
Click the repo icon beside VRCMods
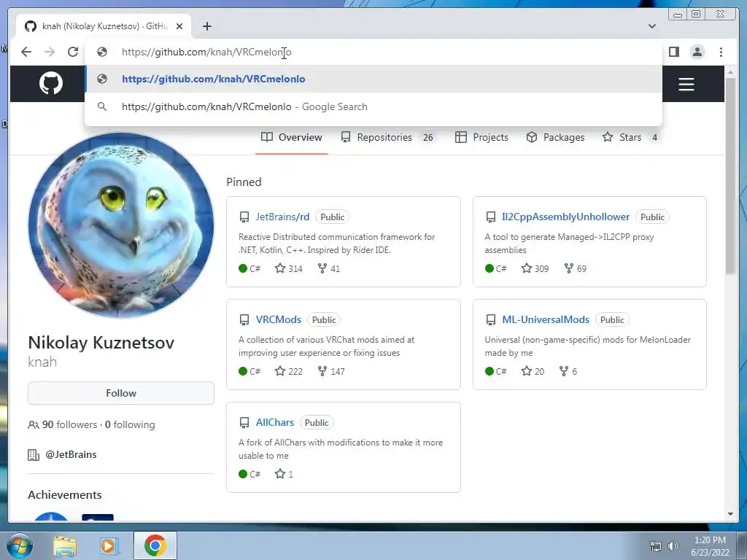(244, 320)
